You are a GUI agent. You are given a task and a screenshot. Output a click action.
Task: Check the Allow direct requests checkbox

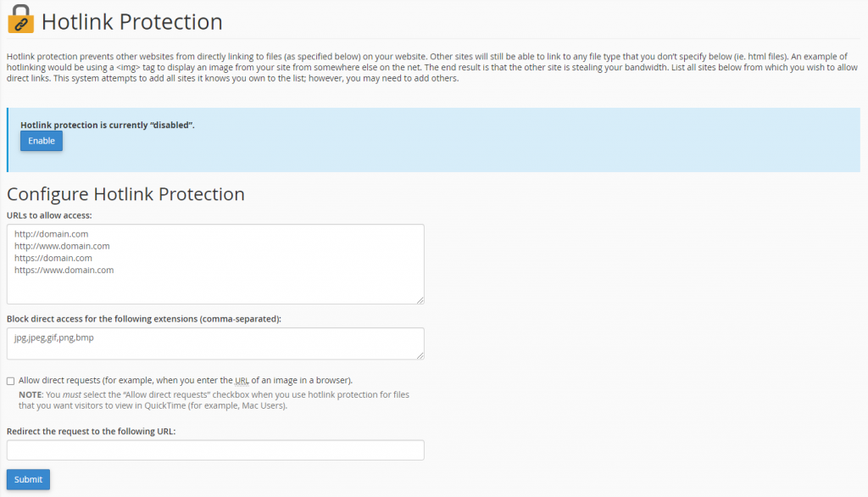coord(10,381)
